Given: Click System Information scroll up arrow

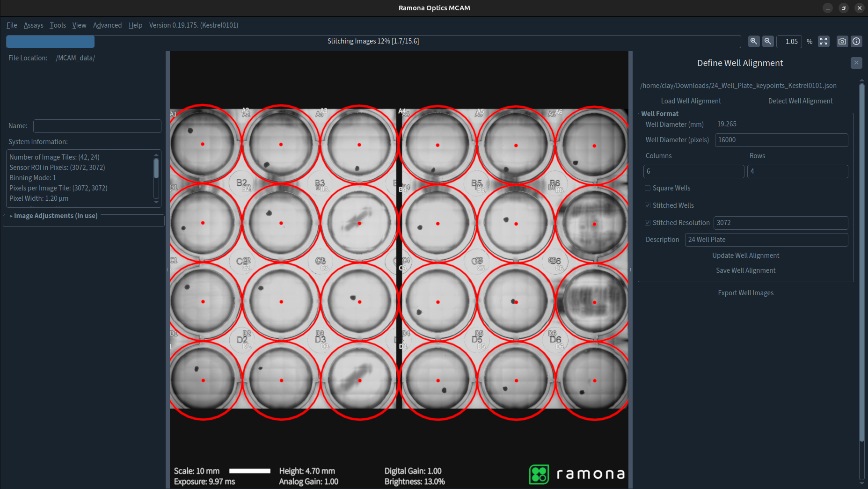Looking at the screenshot, I should click(156, 155).
